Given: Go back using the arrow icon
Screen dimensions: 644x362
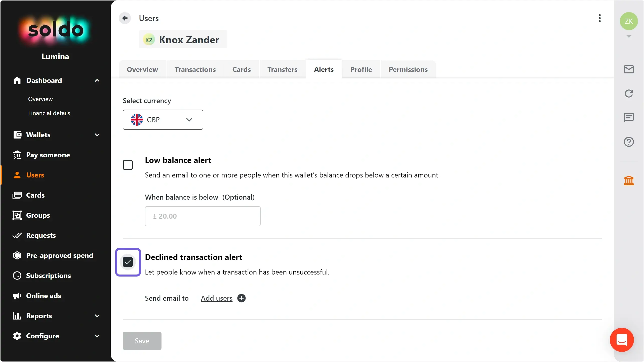Looking at the screenshot, I should click(x=125, y=18).
